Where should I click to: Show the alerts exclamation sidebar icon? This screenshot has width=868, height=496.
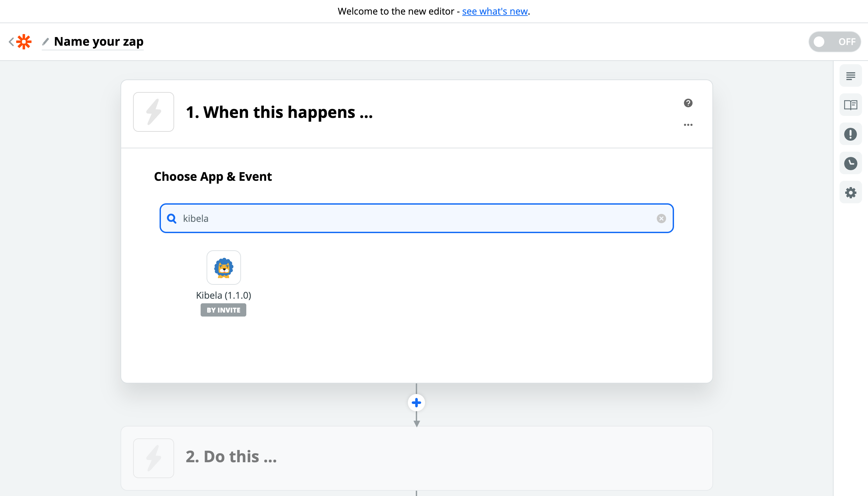coord(850,134)
